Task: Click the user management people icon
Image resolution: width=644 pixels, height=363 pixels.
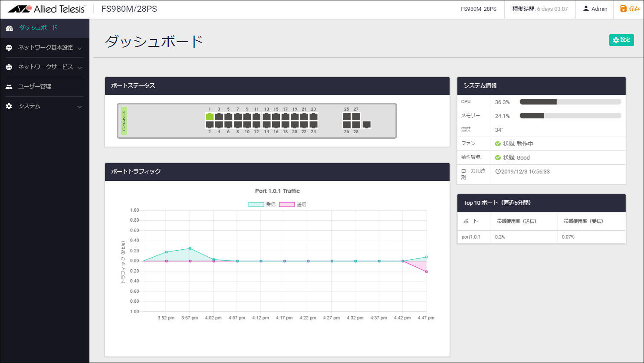Action: [9, 87]
